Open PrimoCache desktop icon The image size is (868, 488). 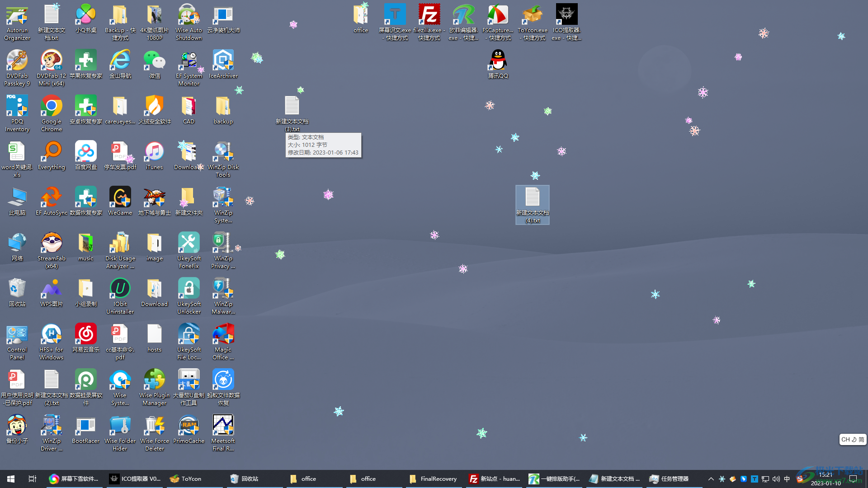click(x=189, y=430)
